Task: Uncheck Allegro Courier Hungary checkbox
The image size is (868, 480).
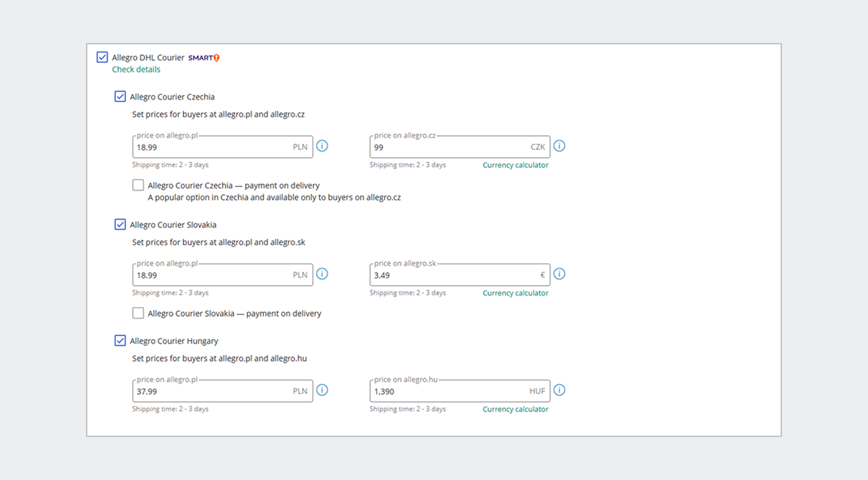Action: (x=120, y=340)
